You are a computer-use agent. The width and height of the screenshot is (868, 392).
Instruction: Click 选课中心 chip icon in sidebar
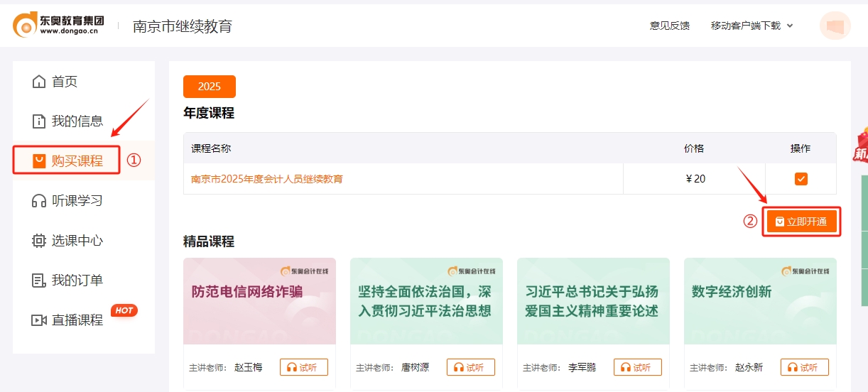39,241
